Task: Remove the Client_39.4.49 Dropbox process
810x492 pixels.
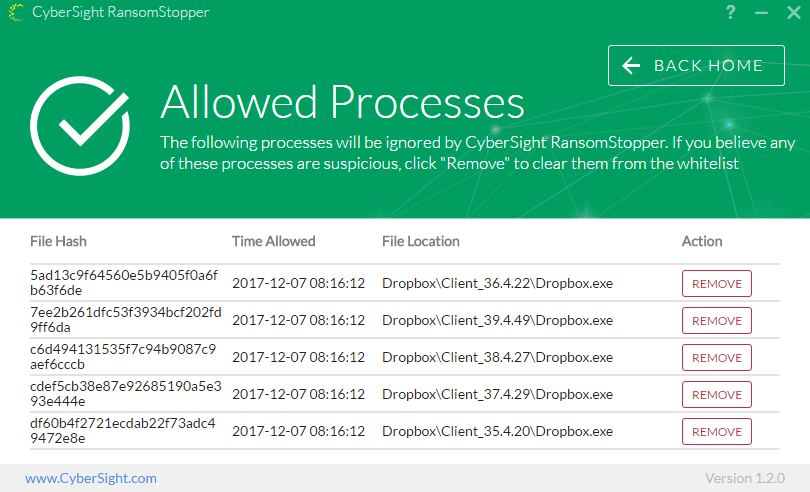Action: click(716, 320)
